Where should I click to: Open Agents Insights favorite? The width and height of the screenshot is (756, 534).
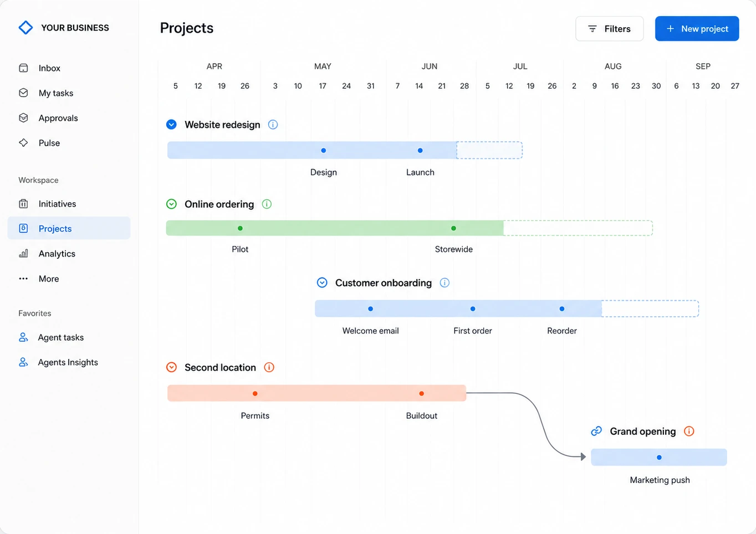[69, 362]
